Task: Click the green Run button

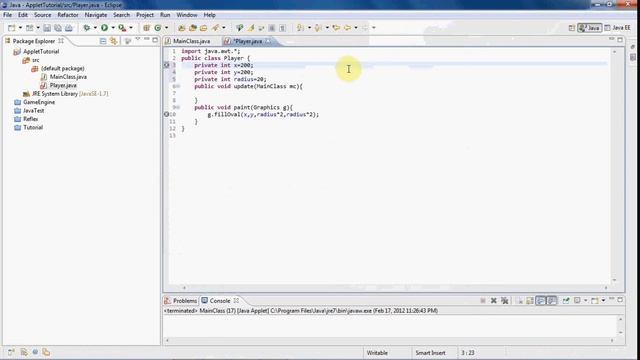Action: pos(104,28)
